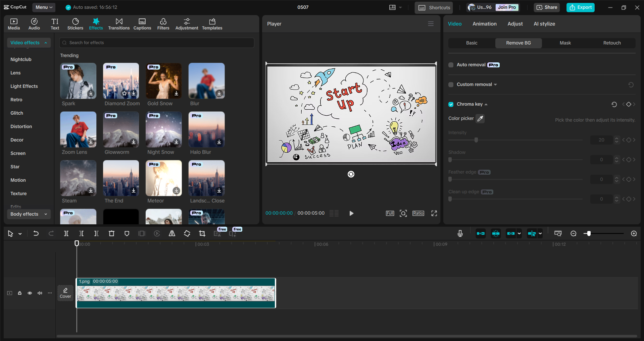
Task: Click the Cover edit button
Action: [65, 293]
